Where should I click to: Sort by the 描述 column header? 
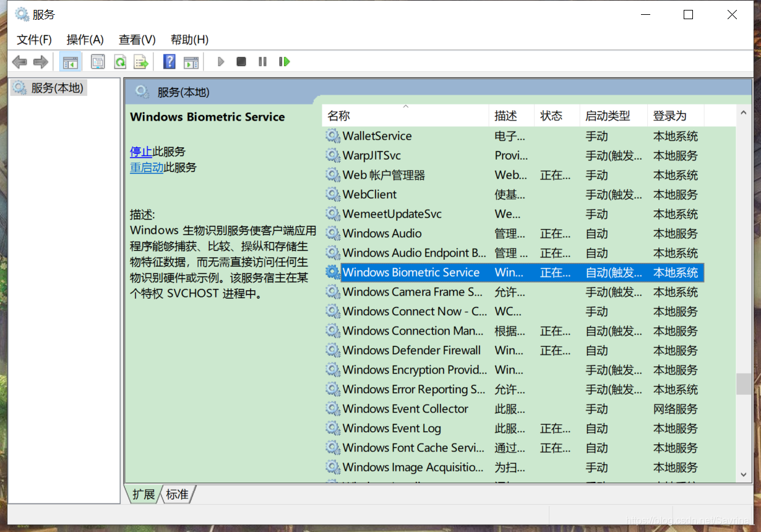tap(512, 116)
